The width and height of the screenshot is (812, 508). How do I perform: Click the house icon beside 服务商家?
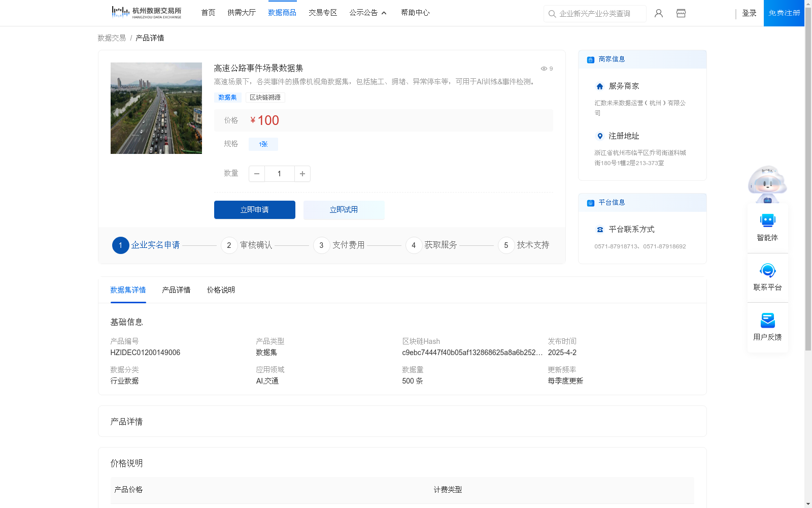[599, 86]
